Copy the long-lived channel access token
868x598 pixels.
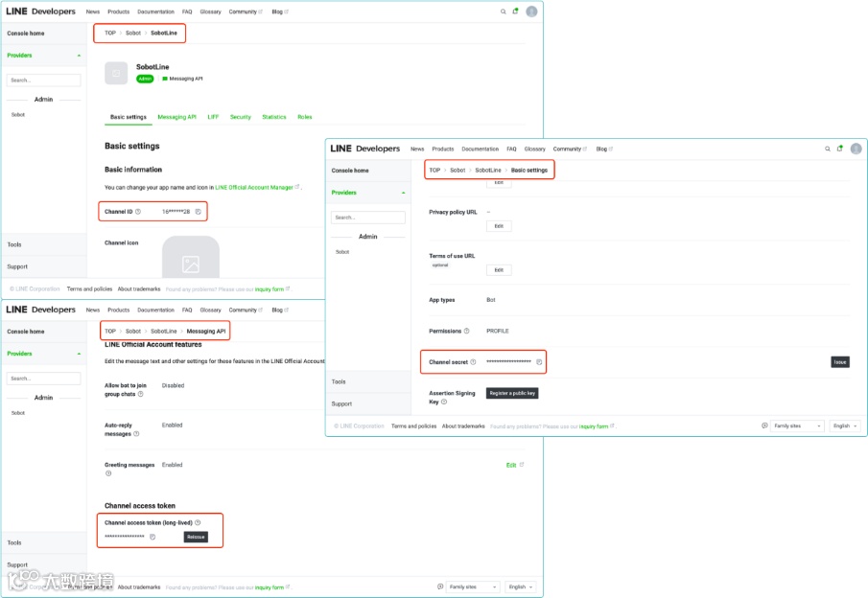(152, 537)
